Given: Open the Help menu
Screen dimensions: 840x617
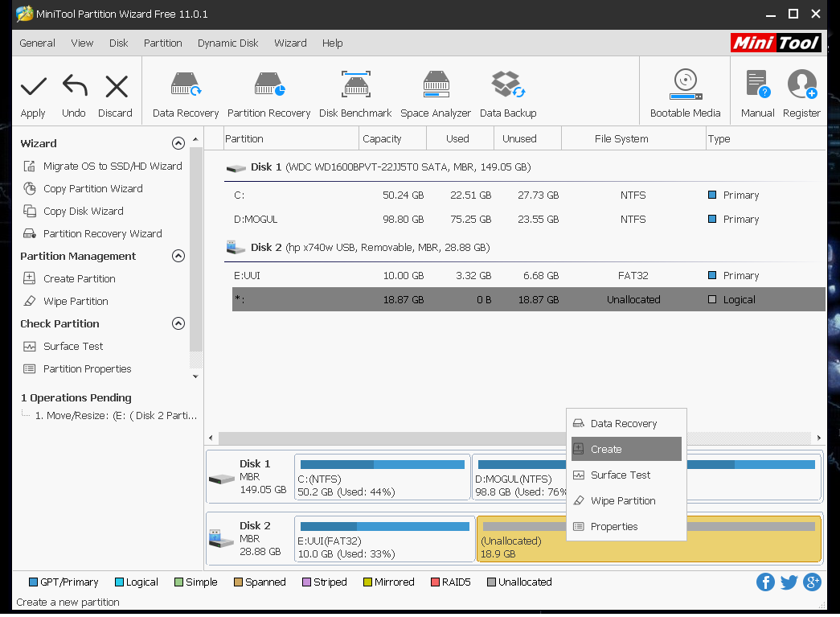Looking at the screenshot, I should (x=332, y=43).
